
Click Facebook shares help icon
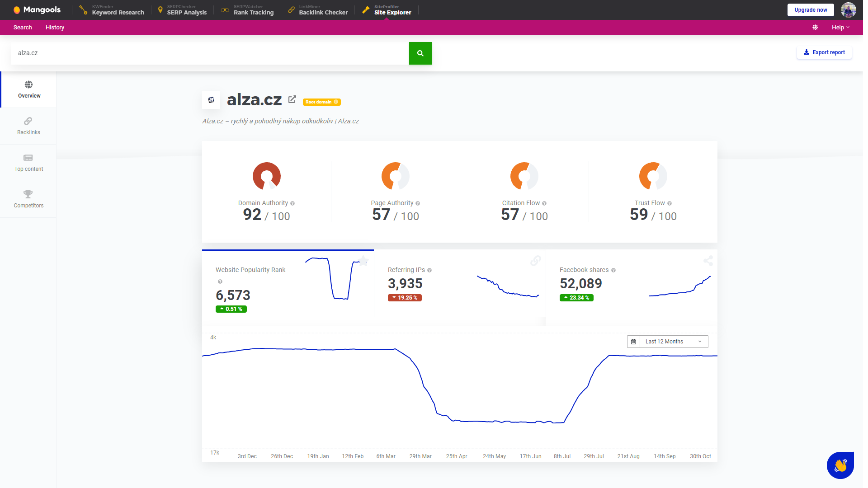click(613, 270)
